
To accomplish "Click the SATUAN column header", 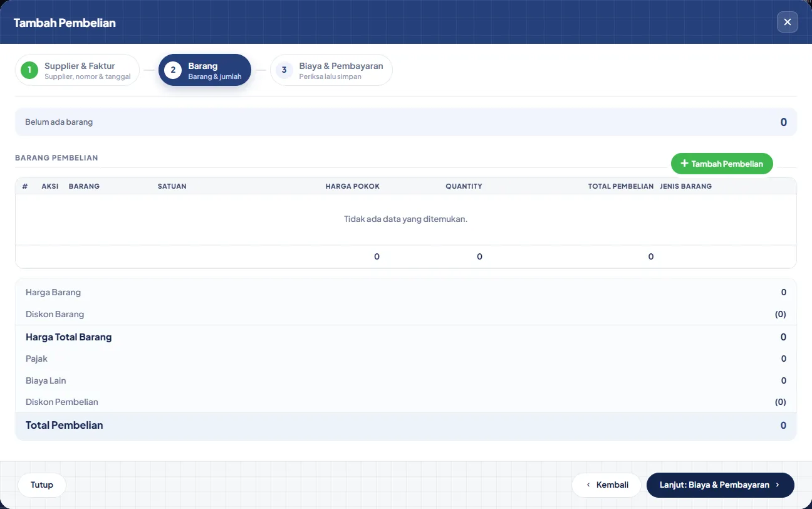I will pyautogui.click(x=172, y=186).
